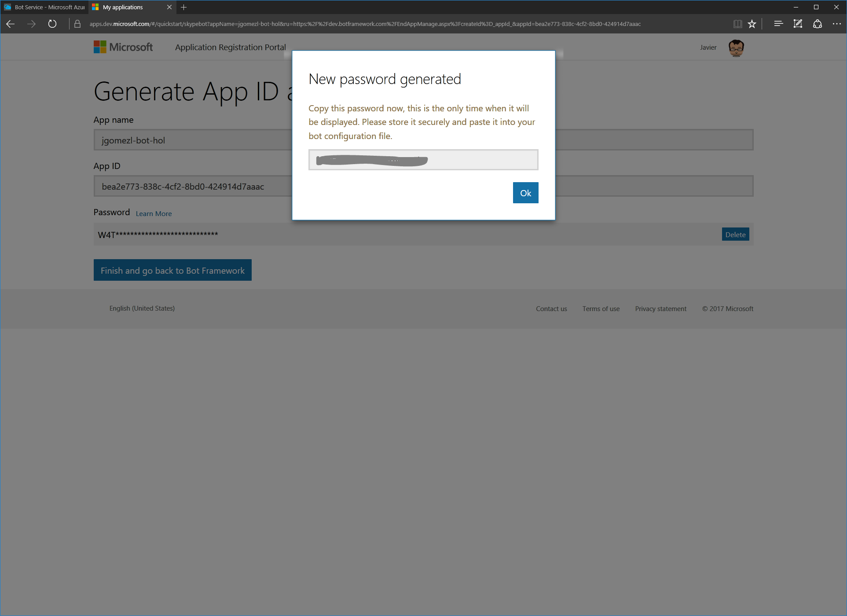The width and height of the screenshot is (847, 616).
Task: Open the user avatar picture
Action: coord(736,48)
